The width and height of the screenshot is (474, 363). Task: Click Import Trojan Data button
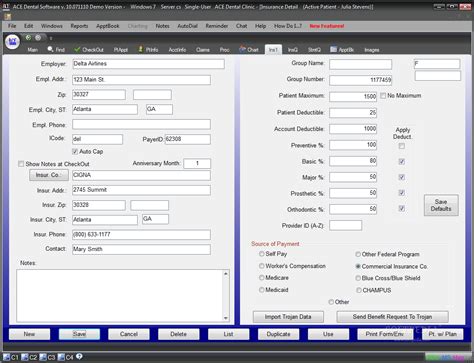[x=288, y=317]
